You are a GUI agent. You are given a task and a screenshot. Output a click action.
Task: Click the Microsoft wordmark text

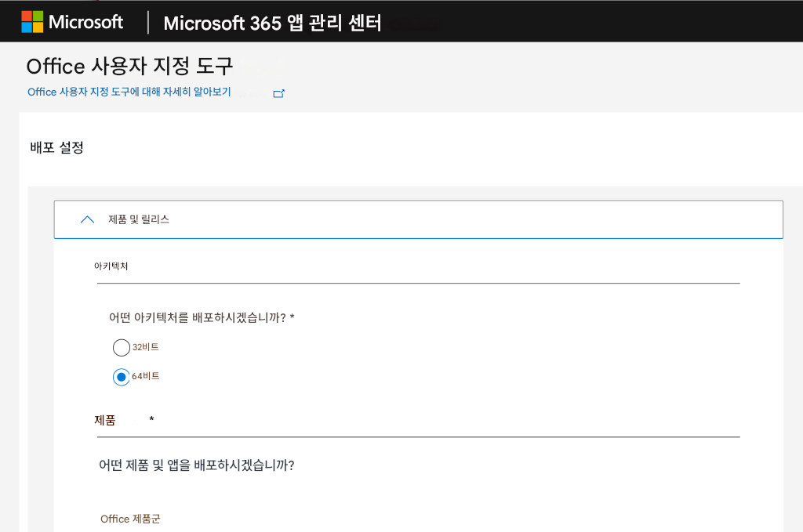point(85,22)
